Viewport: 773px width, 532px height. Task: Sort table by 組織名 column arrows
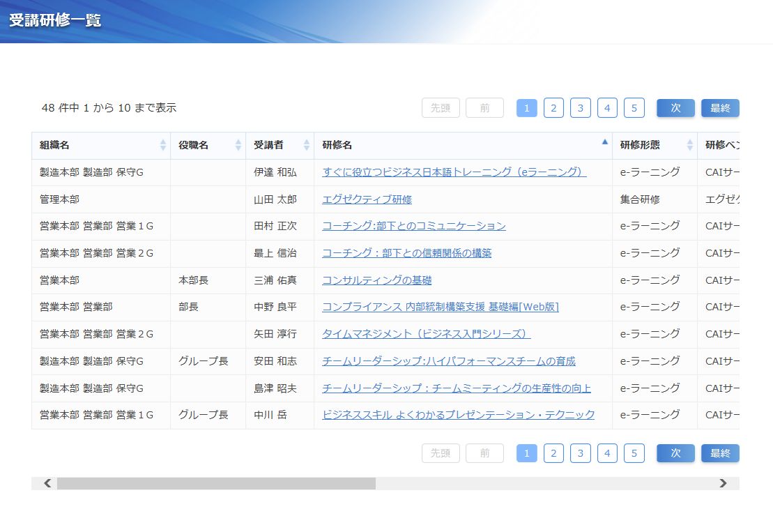tap(163, 145)
